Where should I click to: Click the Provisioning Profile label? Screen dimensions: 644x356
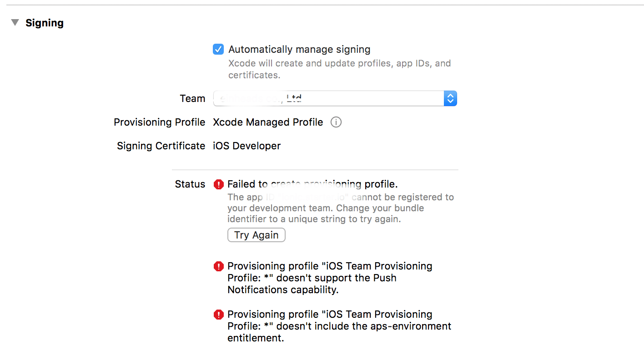[160, 122]
